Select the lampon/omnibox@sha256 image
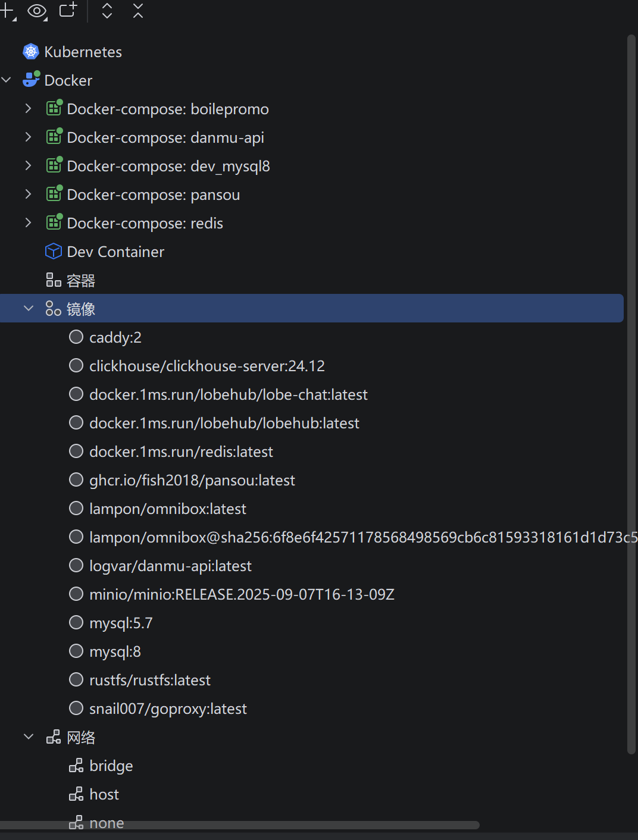The width and height of the screenshot is (638, 840). click(x=363, y=537)
